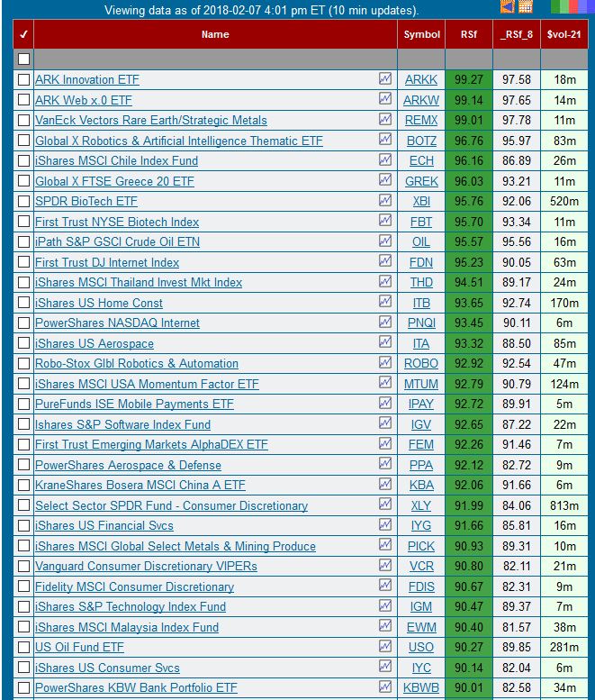Open chart icon for iShares US Aerospace

385,342
